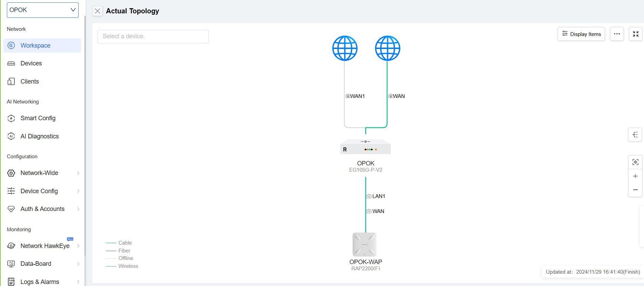Go to Devices in sidebar
Image resolution: width=644 pixels, height=286 pixels.
pyautogui.click(x=31, y=63)
